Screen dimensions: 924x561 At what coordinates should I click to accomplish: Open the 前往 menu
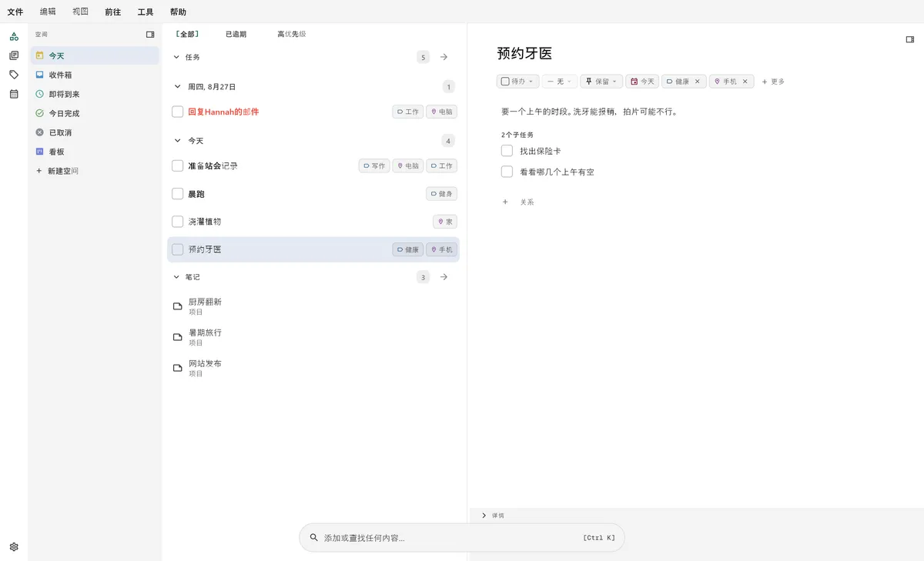point(113,12)
